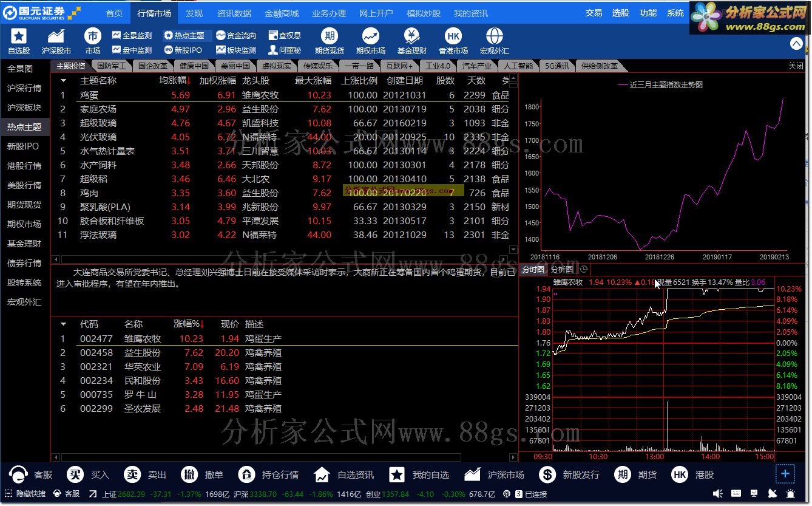Select the 行情市场 menu tab
Screen dimensions: 812x506
point(154,13)
